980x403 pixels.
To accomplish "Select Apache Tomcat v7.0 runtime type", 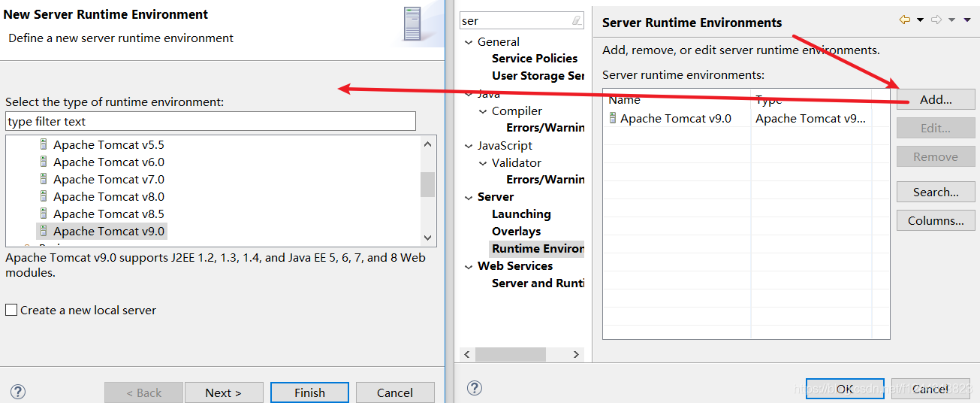I will pyautogui.click(x=109, y=179).
